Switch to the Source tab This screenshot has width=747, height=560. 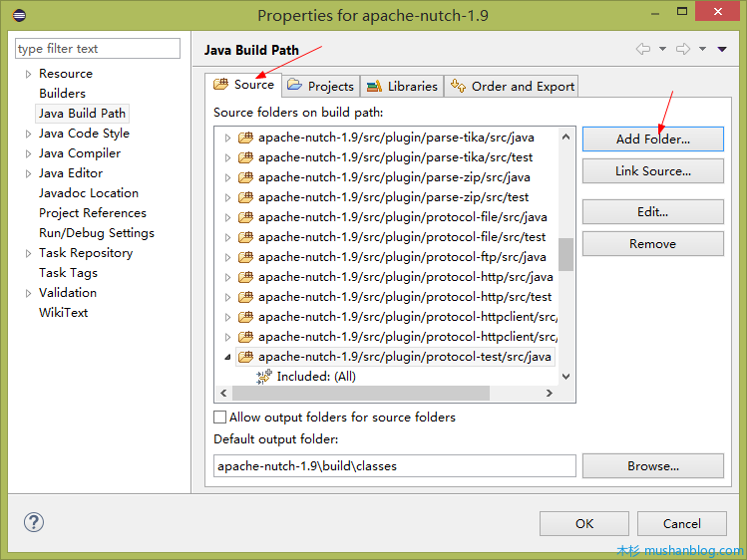244,85
